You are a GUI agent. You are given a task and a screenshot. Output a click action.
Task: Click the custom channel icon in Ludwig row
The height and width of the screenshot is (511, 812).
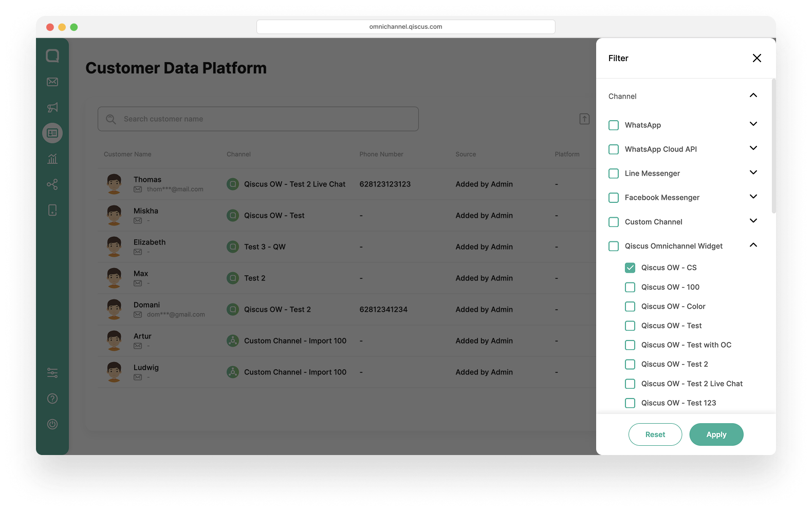233,372
